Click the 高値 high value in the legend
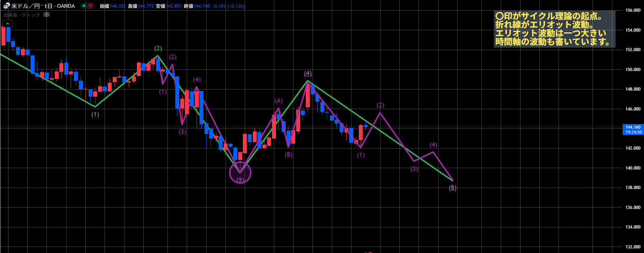The image size is (644, 253). coord(145,6)
